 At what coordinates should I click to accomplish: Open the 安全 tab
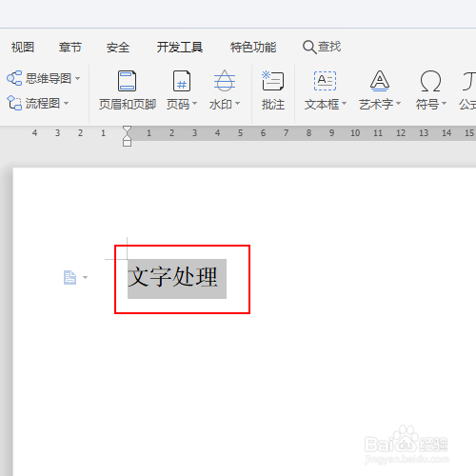point(118,48)
